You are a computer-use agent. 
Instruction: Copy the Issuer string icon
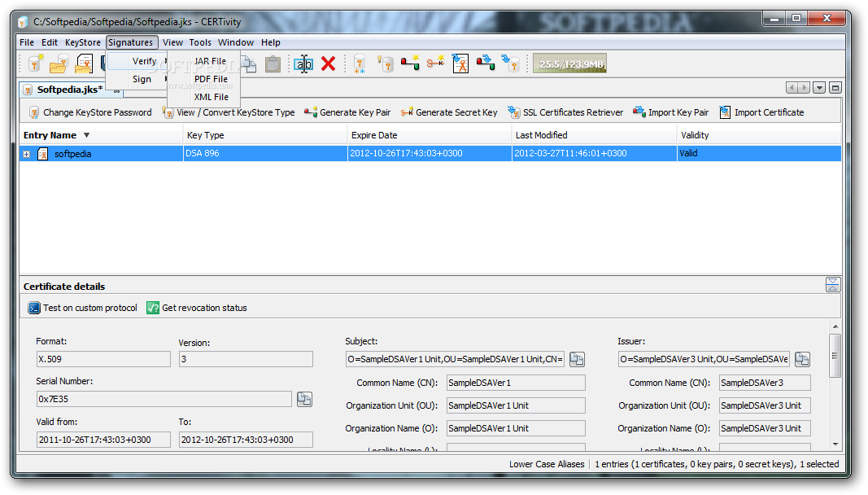tap(803, 359)
